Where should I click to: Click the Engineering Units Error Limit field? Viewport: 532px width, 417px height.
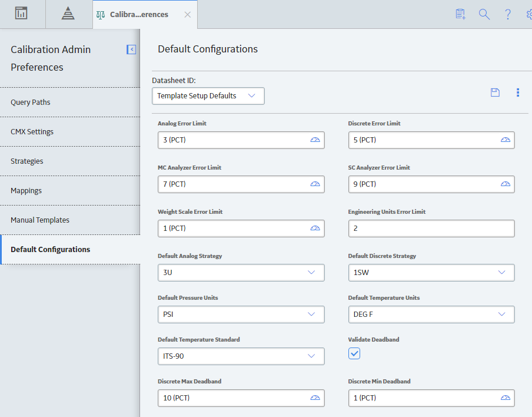click(x=431, y=228)
